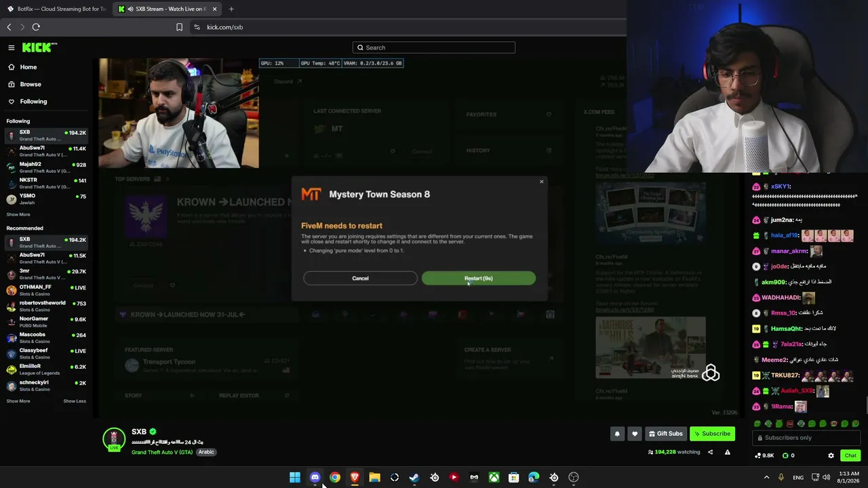Screen dimensions: 868x488
Task: Open Xbox app from taskbar
Action: pyautogui.click(x=494, y=477)
